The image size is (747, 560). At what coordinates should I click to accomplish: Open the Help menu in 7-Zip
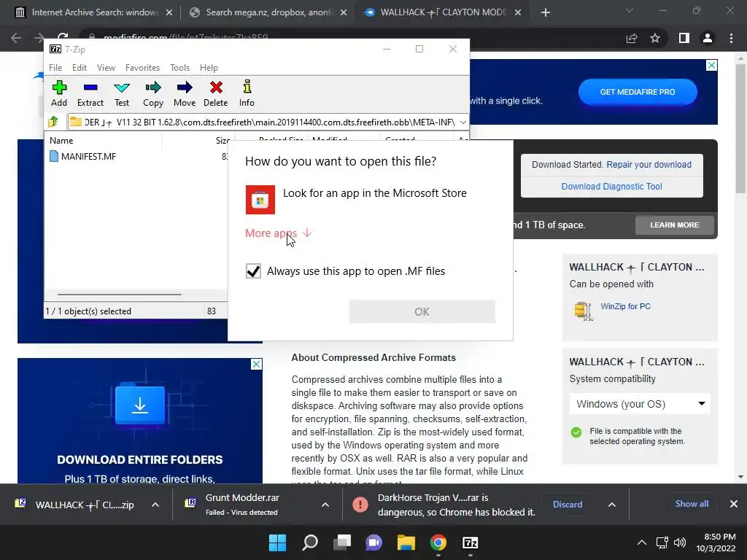(x=209, y=68)
